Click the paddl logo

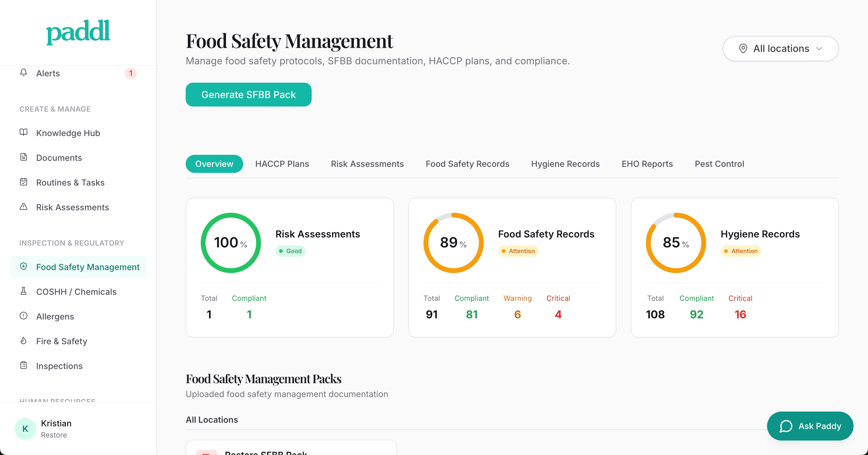(78, 32)
